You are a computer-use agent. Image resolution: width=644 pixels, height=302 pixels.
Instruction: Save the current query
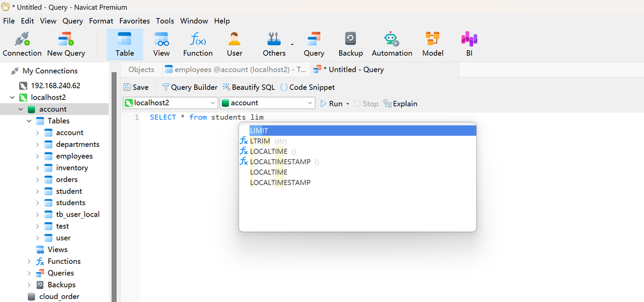point(136,87)
